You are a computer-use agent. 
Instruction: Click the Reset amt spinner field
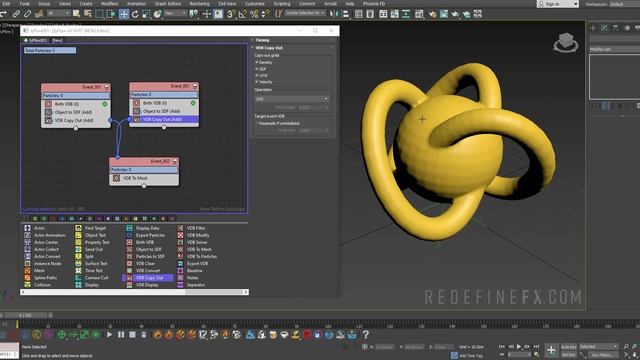point(313,107)
